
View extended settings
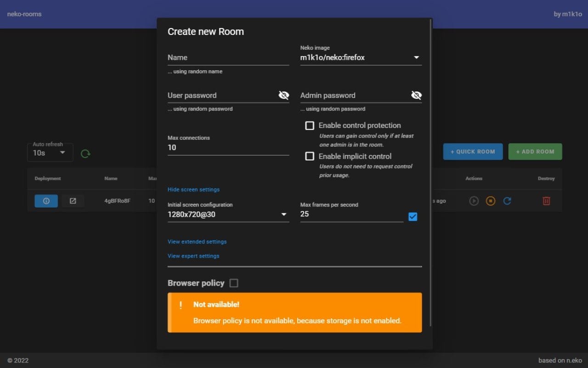point(197,241)
